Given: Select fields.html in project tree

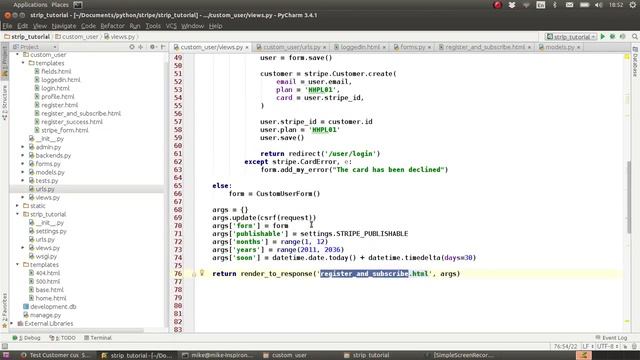Looking at the screenshot, I should tap(52, 71).
